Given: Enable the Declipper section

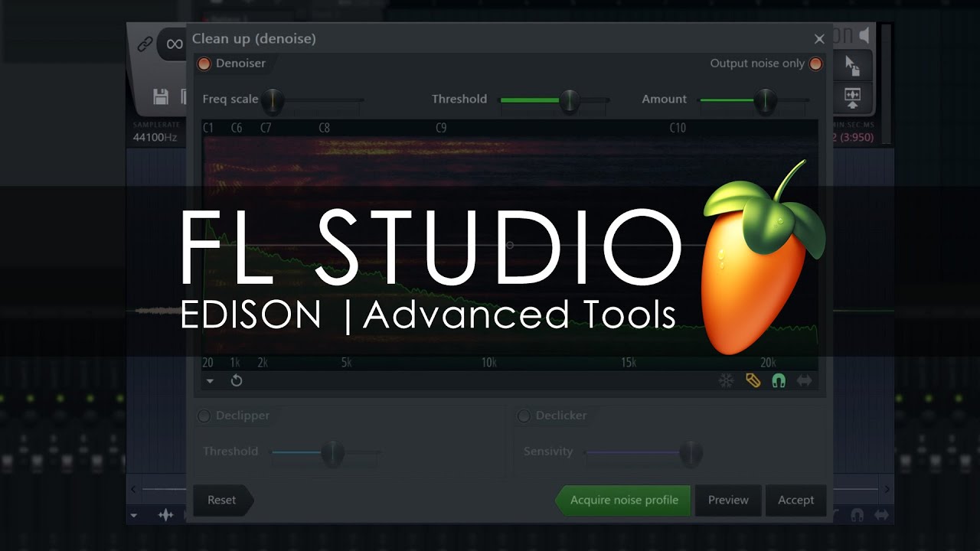Looking at the screenshot, I should (x=204, y=416).
